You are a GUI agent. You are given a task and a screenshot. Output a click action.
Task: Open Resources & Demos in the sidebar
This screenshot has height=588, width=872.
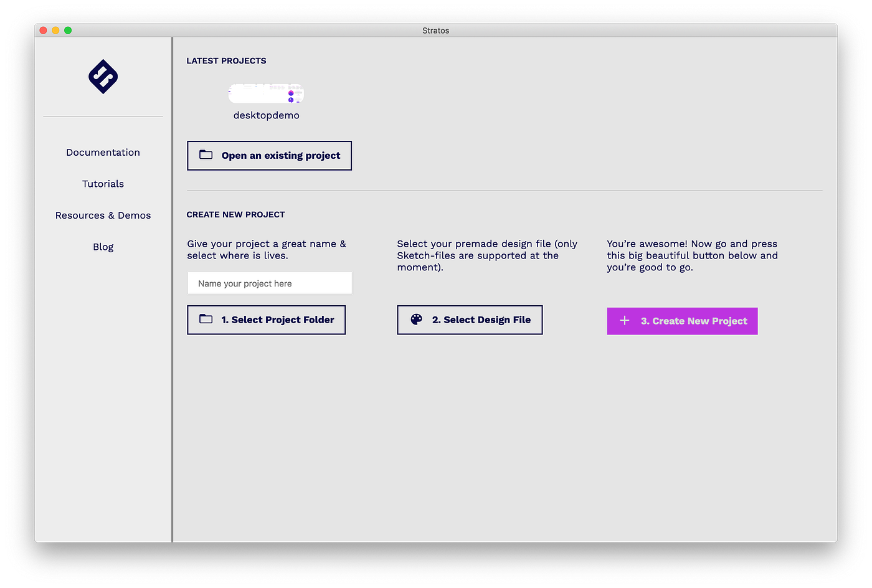(103, 215)
